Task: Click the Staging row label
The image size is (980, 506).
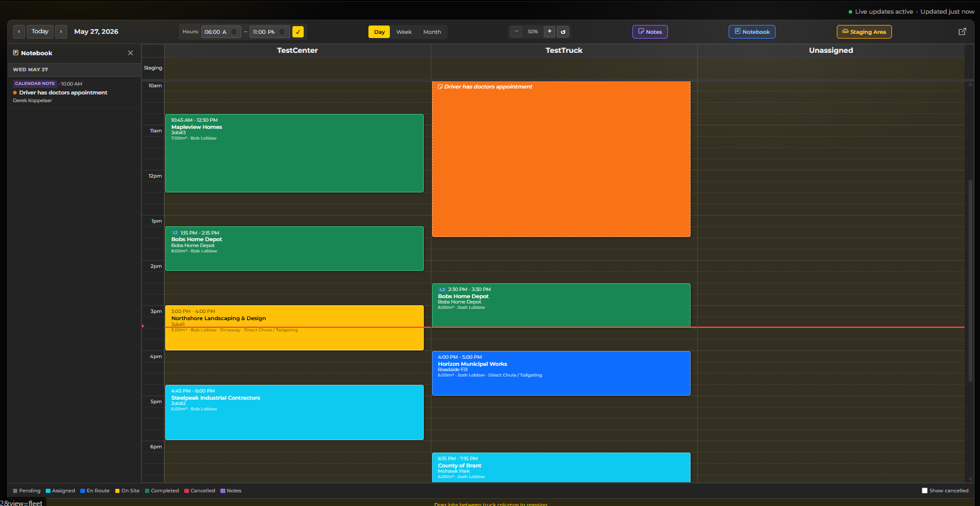Action: tap(153, 68)
